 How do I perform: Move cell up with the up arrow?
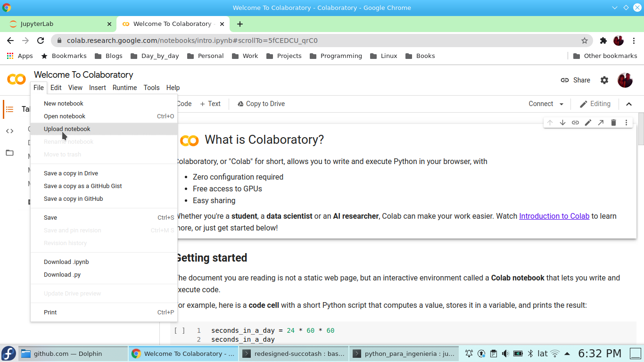(550, 123)
